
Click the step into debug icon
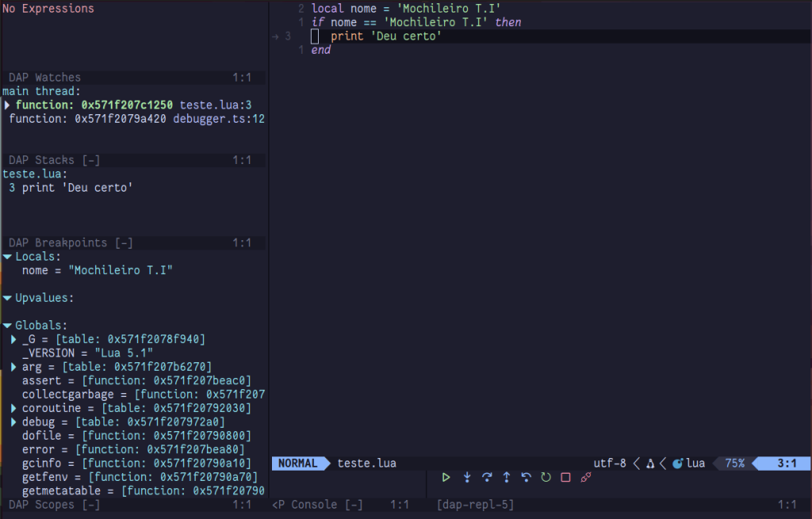(467, 477)
